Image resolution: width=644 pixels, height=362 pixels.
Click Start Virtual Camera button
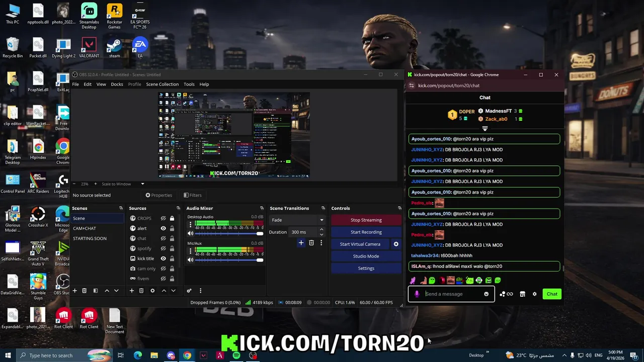click(x=360, y=244)
